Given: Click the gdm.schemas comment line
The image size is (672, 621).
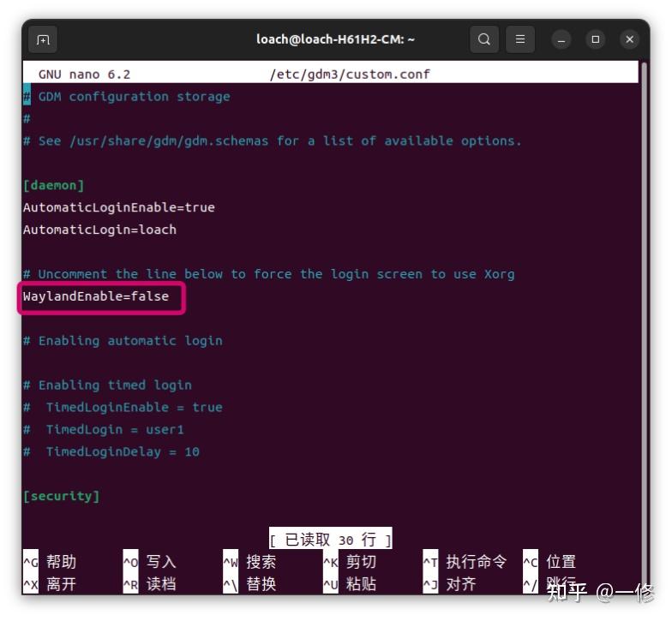Looking at the screenshot, I should [273, 141].
